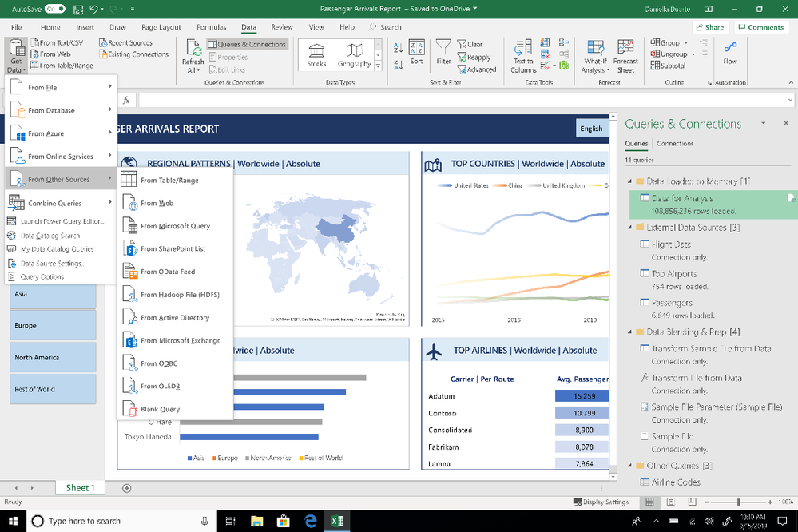
Task: Open the Comments button
Action: tap(760, 27)
